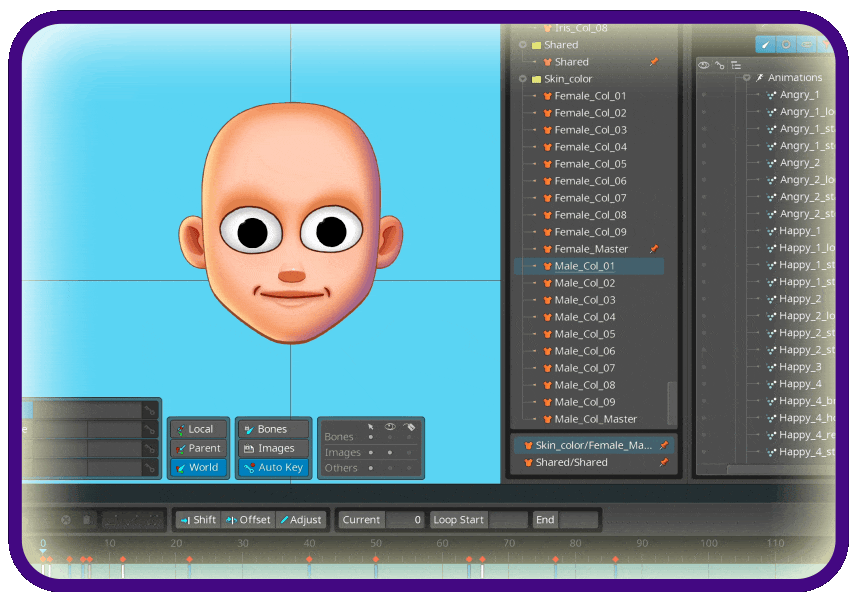Toggle Others visibility dot
This screenshot has height=605, width=861.
[390, 468]
